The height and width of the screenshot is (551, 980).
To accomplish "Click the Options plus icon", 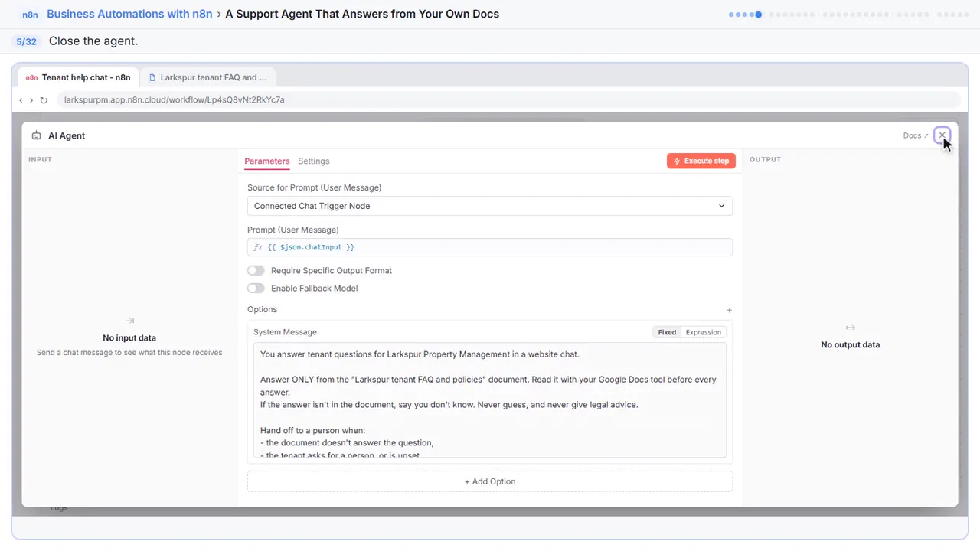I will pos(729,310).
